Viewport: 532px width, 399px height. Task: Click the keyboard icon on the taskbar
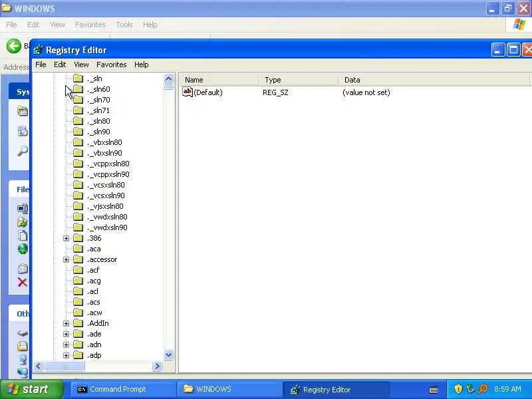[434, 389]
